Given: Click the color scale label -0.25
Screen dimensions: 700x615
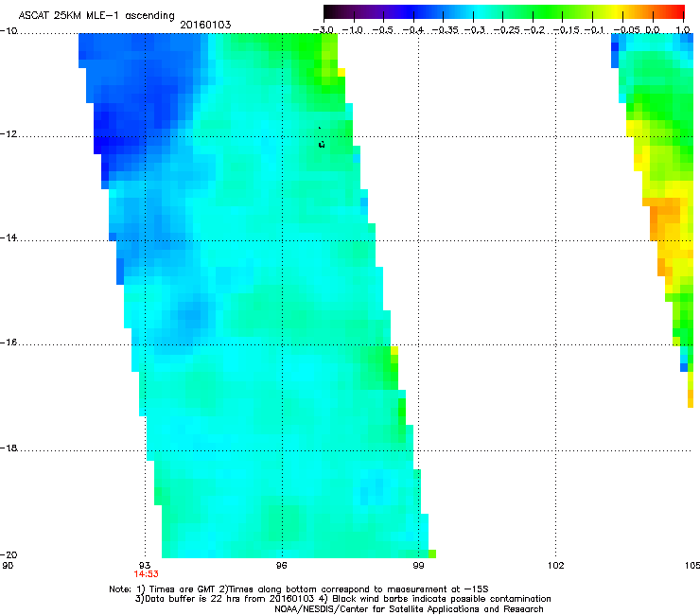Looking at the screenshot, I should pyautogui.click(x=507, y=30).
